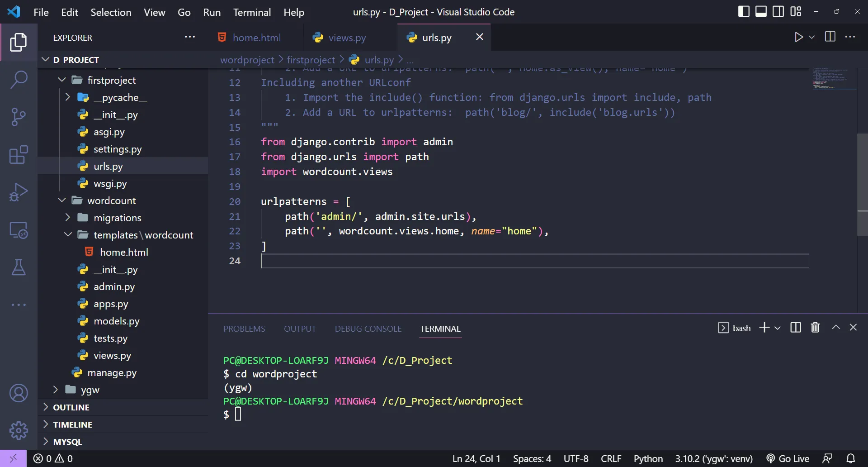
Task: Click Go Live in status bar
Action: click(x=788, y=458)
